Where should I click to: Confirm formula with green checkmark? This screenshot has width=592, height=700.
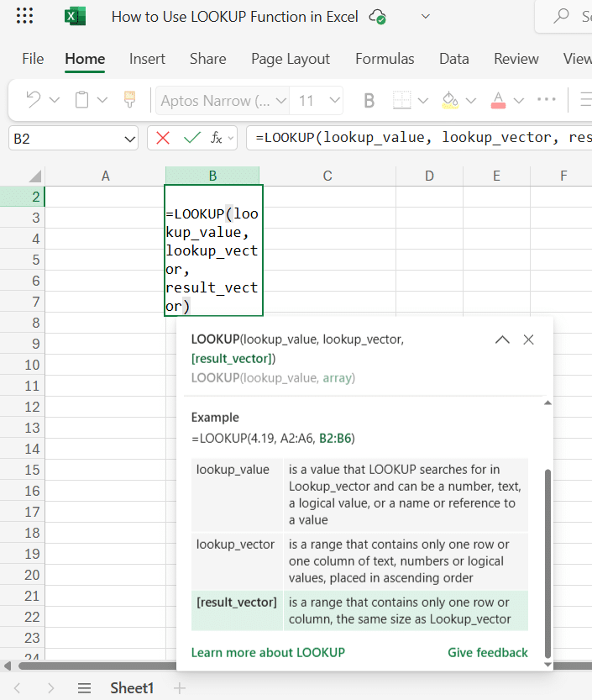click(x=191, y=138)
